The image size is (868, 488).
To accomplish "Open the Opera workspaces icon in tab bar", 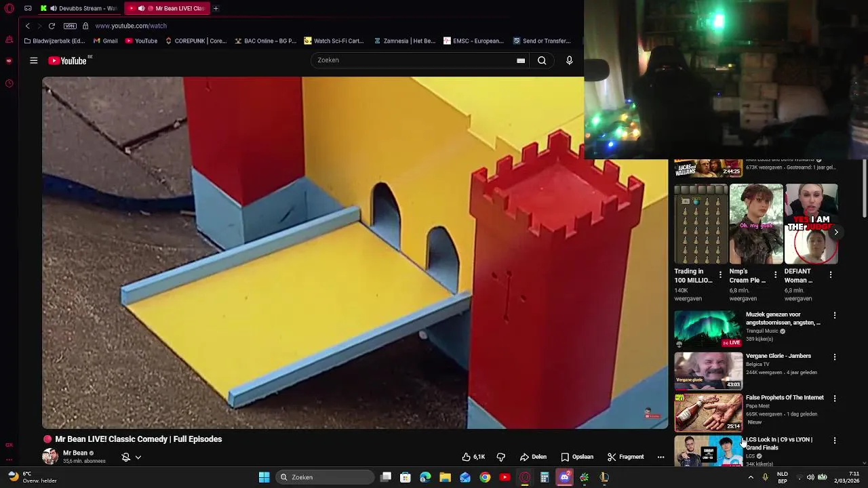I will point(28,8).
